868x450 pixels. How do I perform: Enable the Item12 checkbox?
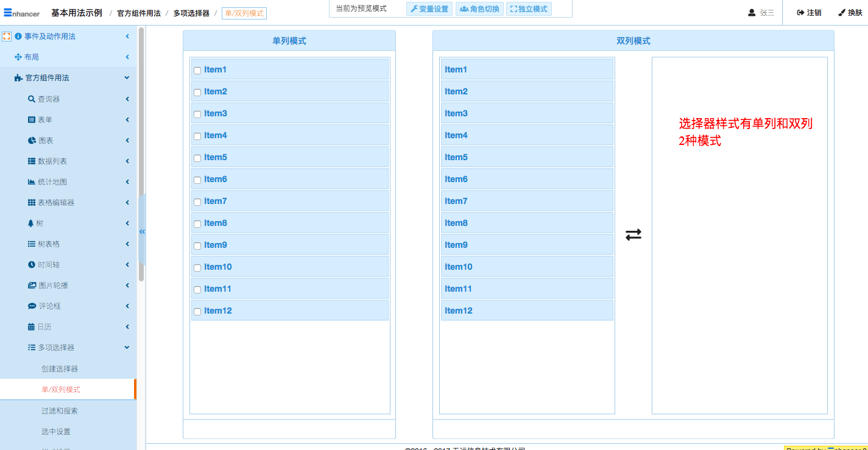(197, 312)
